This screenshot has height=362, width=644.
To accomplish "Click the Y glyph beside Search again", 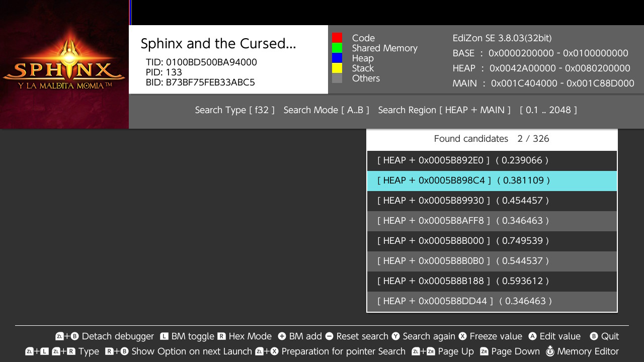I will point(395,336).
